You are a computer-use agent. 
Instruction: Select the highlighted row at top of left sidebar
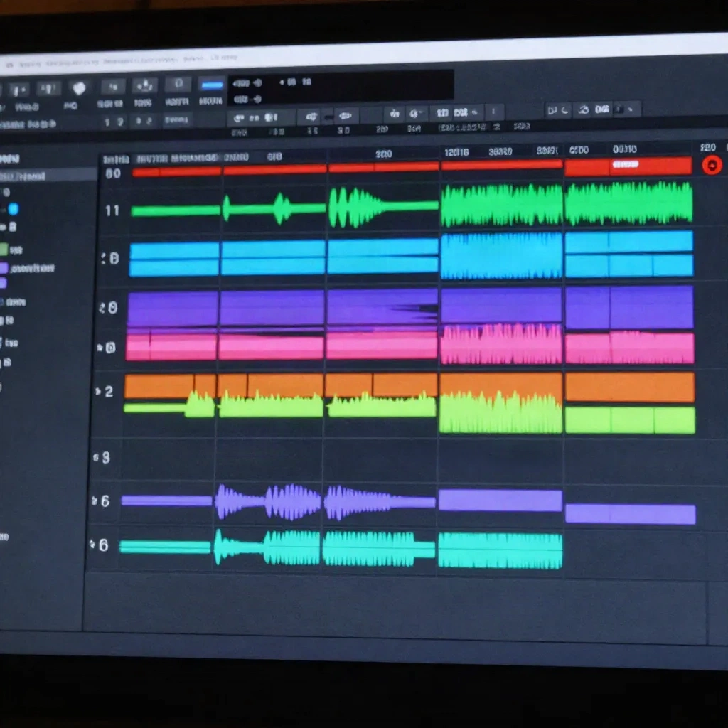(48, 176)
